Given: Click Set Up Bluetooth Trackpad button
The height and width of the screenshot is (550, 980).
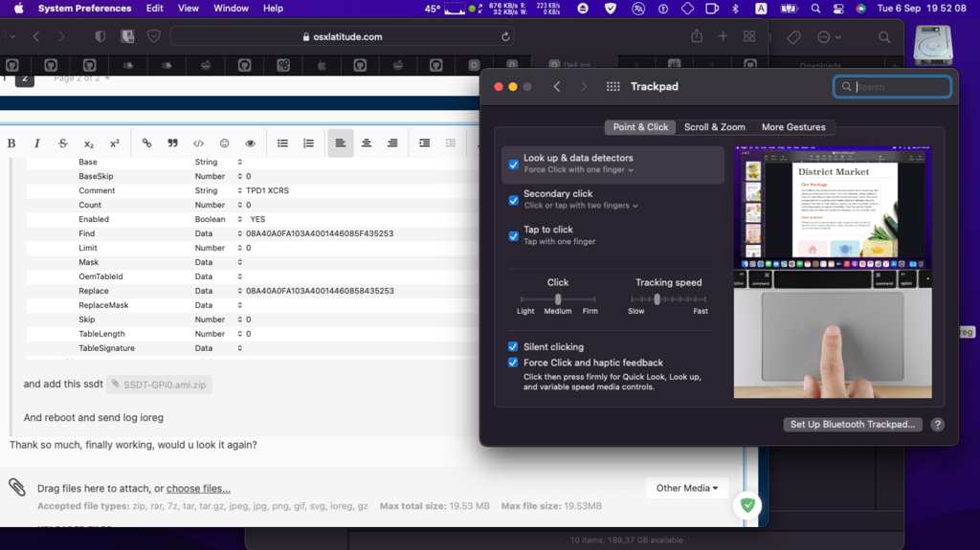Looking at the screenshot, I should pyautogui.click(x=852, y=425).
